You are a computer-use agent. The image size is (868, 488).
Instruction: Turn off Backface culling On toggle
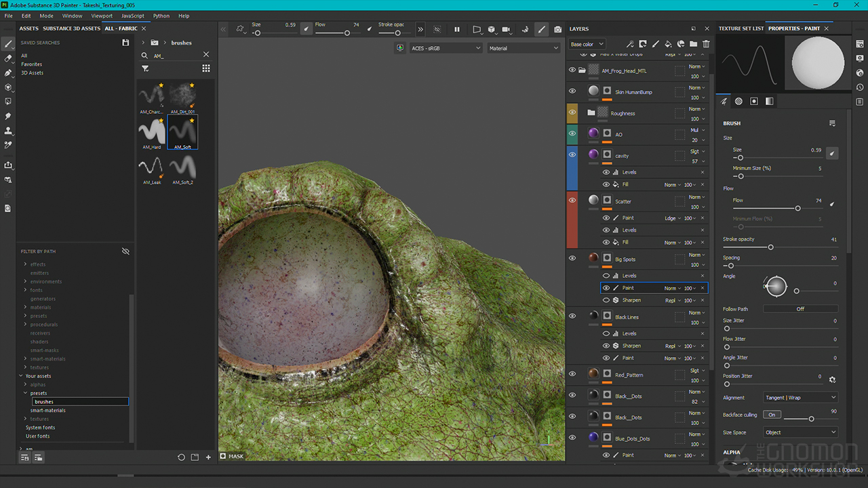click(772, 415)
